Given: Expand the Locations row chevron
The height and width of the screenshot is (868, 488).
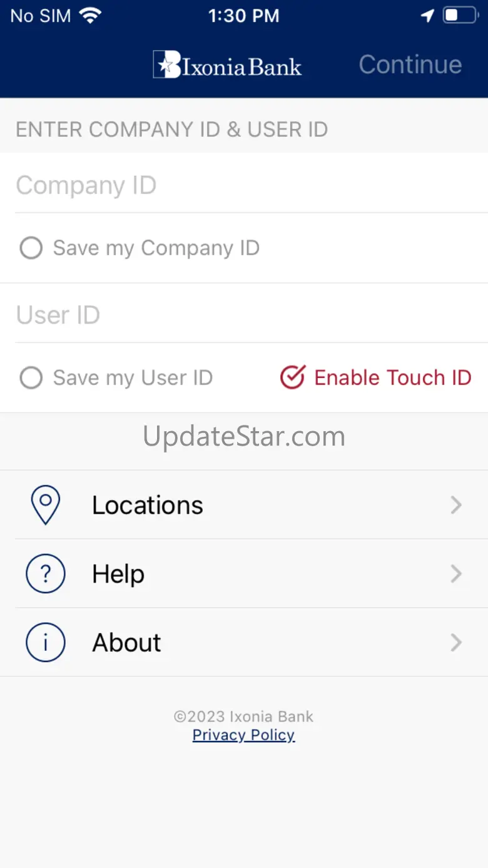Looking at the screenshot, I should (456, 504).
